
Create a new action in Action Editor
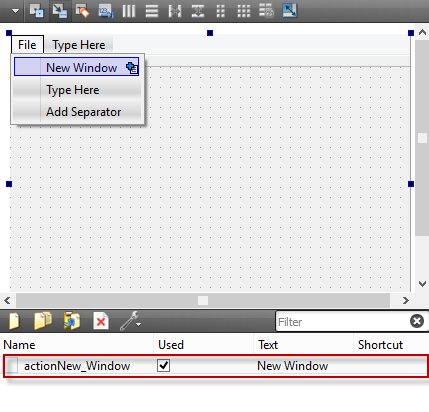pos(14,321)
